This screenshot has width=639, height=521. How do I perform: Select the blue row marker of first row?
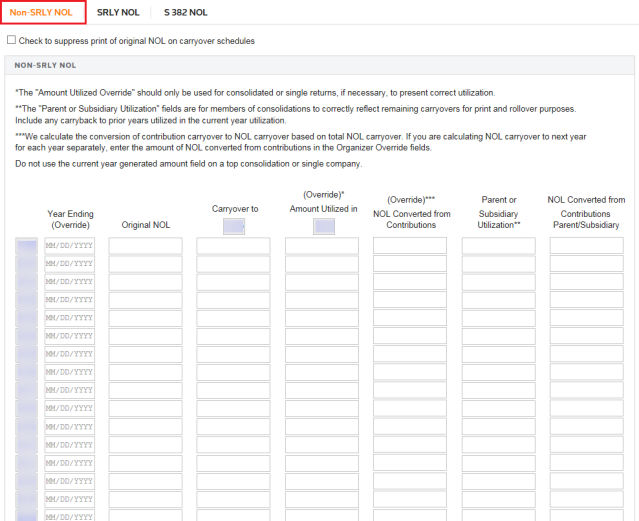coord(27,246)
